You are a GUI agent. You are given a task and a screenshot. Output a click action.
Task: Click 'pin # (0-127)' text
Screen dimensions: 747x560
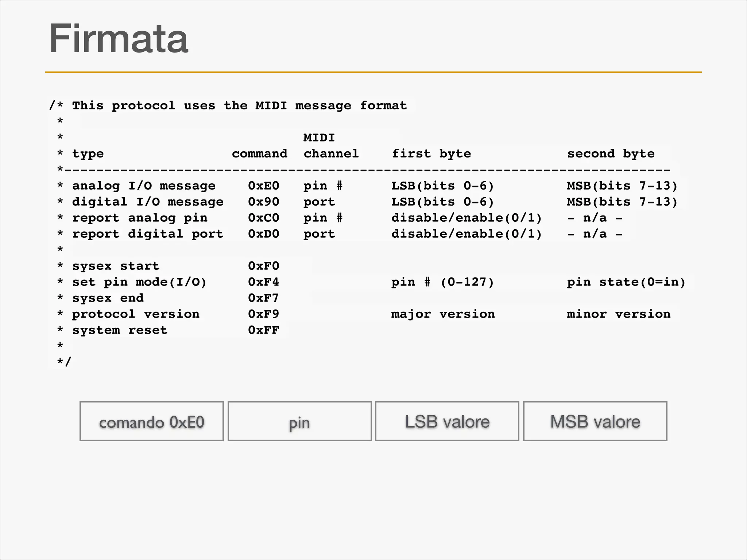click(443, 282)
